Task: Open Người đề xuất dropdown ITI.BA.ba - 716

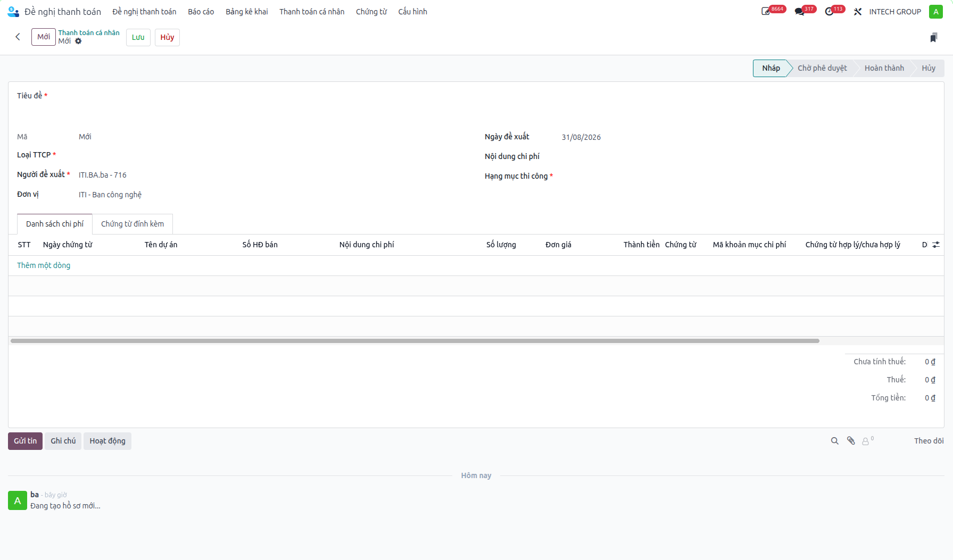Action: pyautogui.click(x=274, y=175)
